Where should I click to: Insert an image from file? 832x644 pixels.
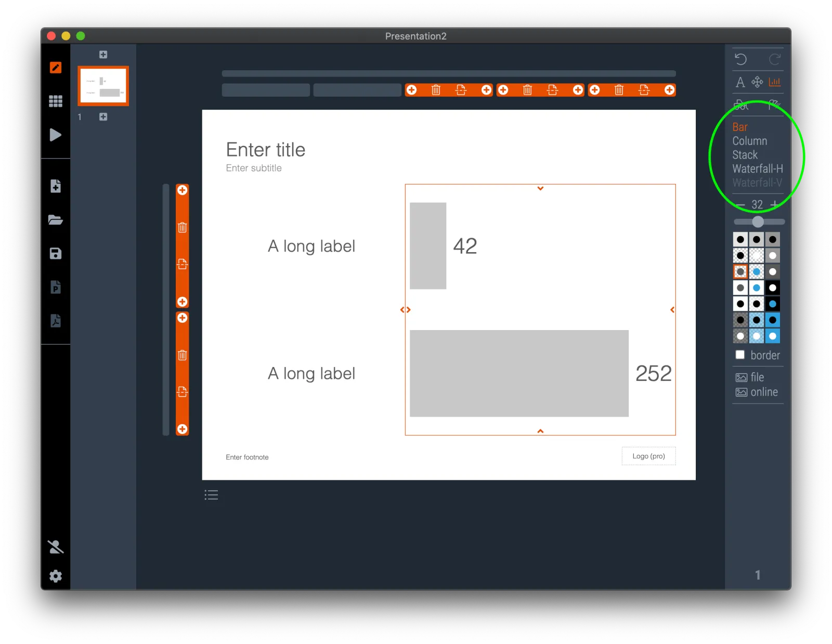pyautogui.click(x=749, y=377)
